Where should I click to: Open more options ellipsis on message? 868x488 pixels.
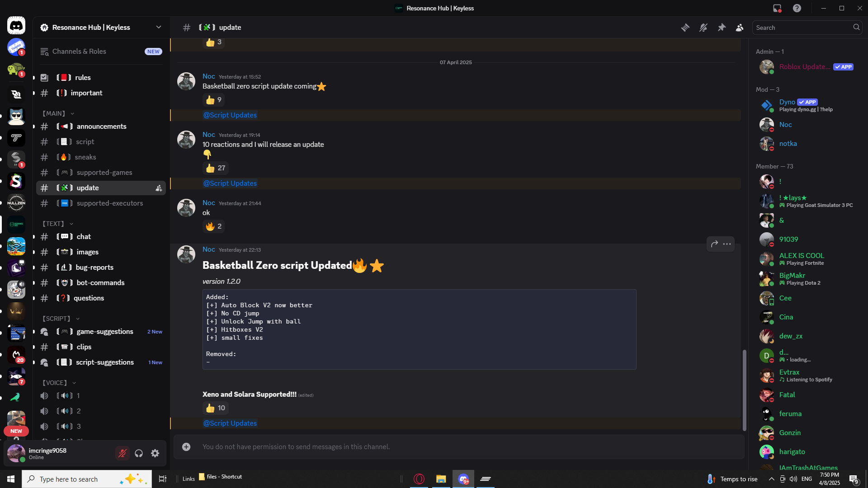click(727, 244)
